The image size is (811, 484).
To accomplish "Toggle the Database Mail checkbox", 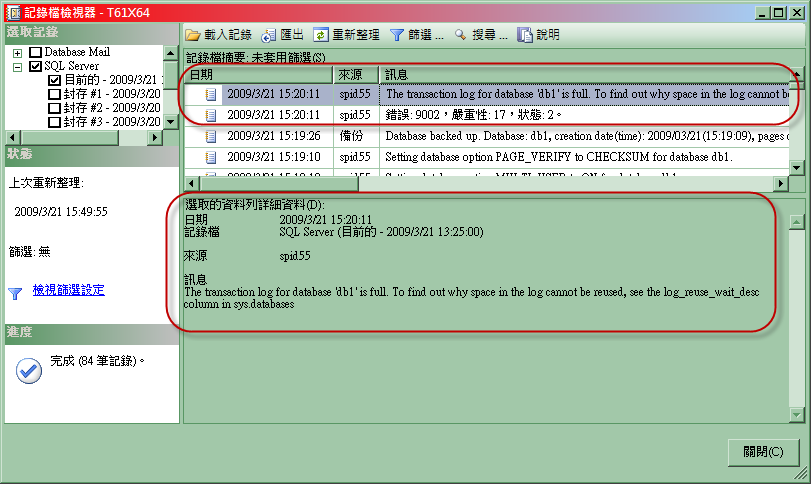I will 35,52.
